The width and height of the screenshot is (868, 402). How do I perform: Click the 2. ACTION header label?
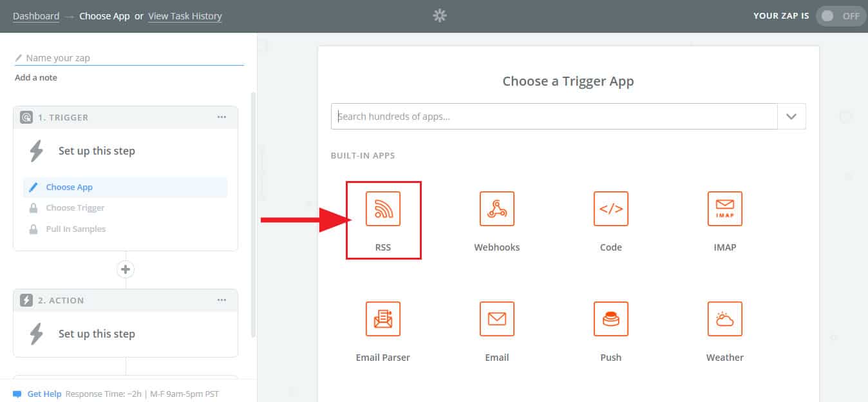[x=61, y=300]
